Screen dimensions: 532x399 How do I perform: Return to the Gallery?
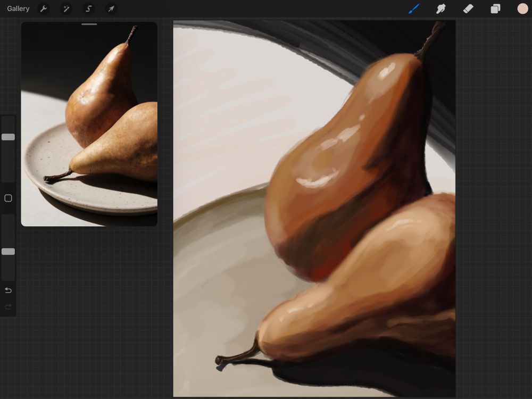click(18, 9)
